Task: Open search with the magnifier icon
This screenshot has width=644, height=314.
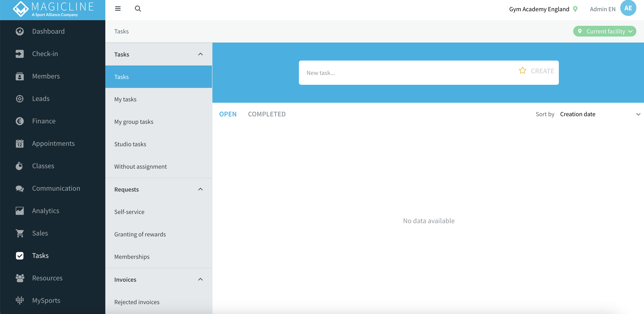Action: (x=138, y=9)
